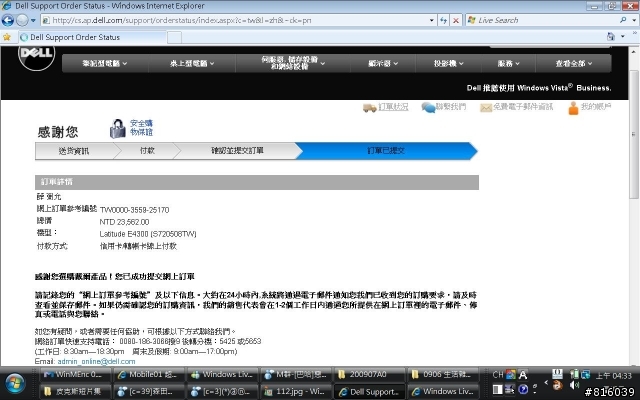The height and width of the screenshot is (400, 640).
Task: Switch to 112.jpg taskbar button
Action: [x=296, y=391]
